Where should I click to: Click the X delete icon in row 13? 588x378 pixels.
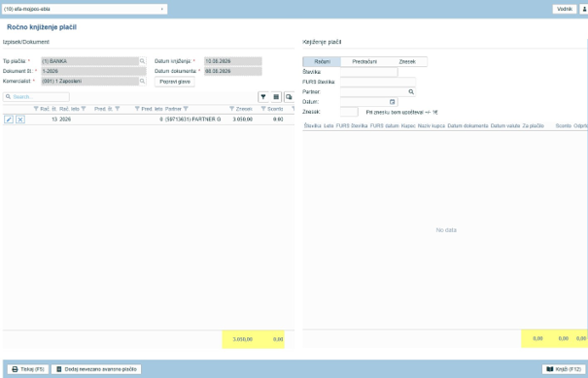[20, 120]
